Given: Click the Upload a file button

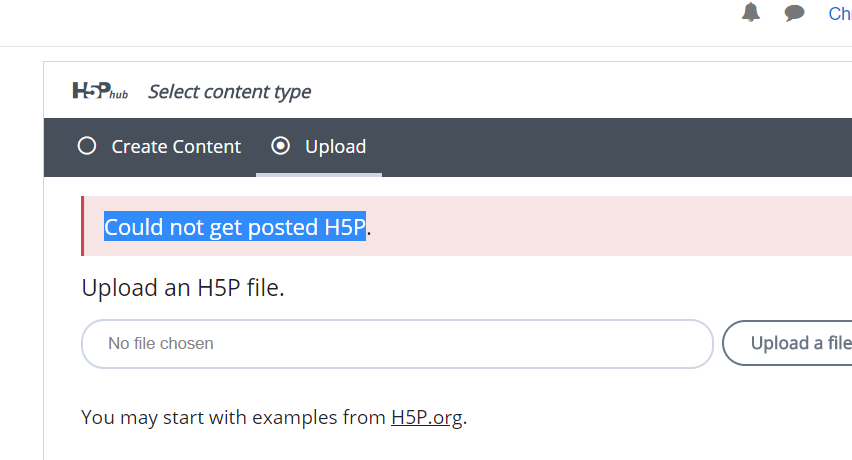Looking at the screenshot, I should [787, 343].
